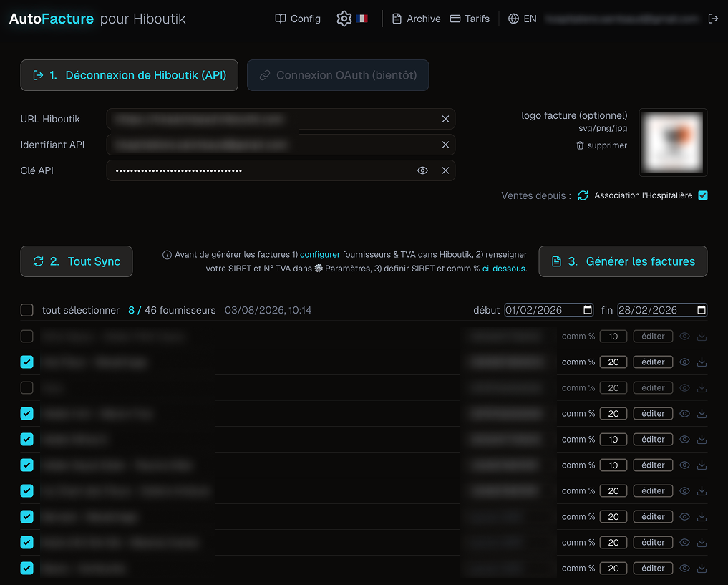
Task: Enable the tout sélectionner checkbox
Action: point(26,310)
